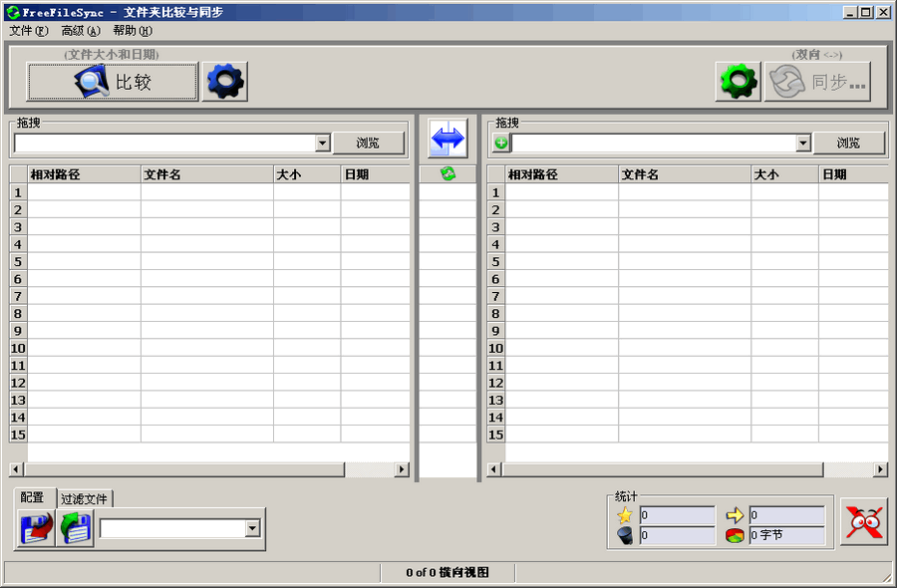Select the 配置 tab
This screenshot has width=897, height=588.
(33, 497)
